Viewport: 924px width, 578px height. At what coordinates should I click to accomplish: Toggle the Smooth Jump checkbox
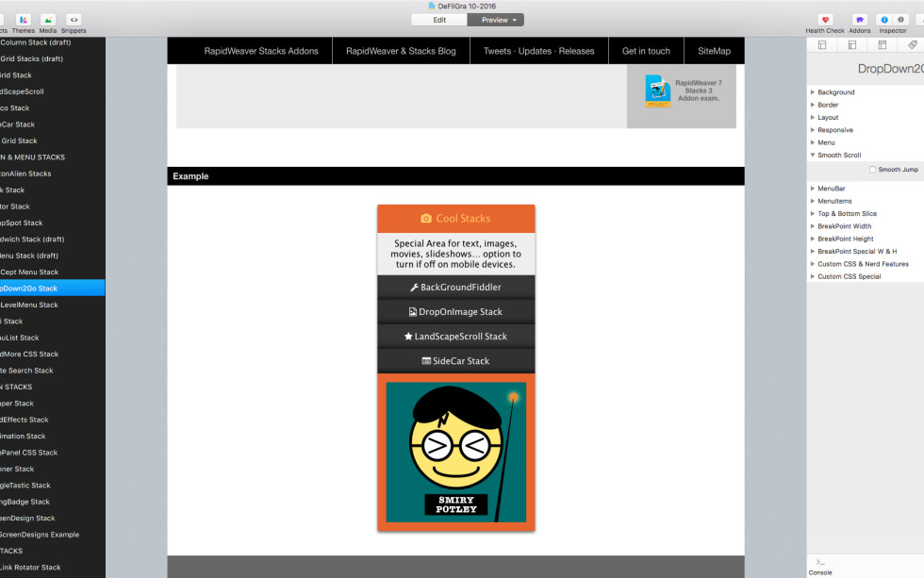872,170
